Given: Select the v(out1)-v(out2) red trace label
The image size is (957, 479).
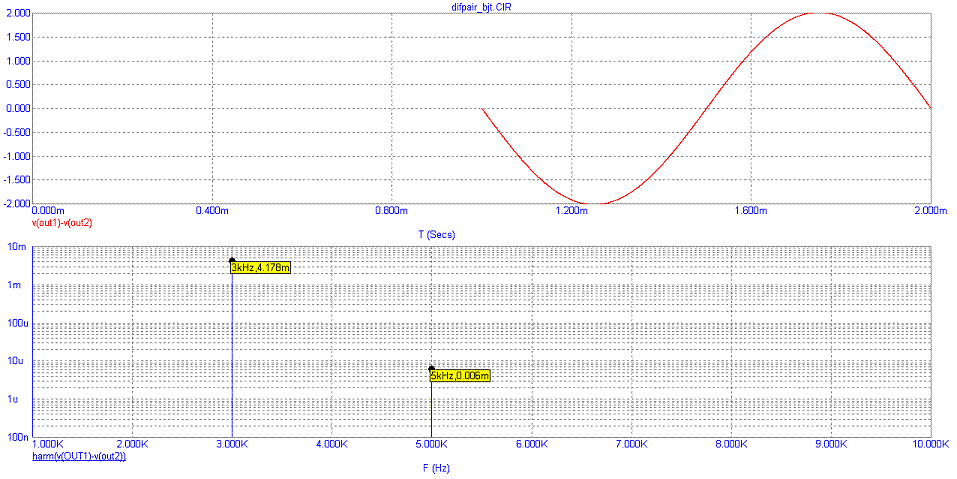Looking at the screenshot, I should (x=62, y=223).
